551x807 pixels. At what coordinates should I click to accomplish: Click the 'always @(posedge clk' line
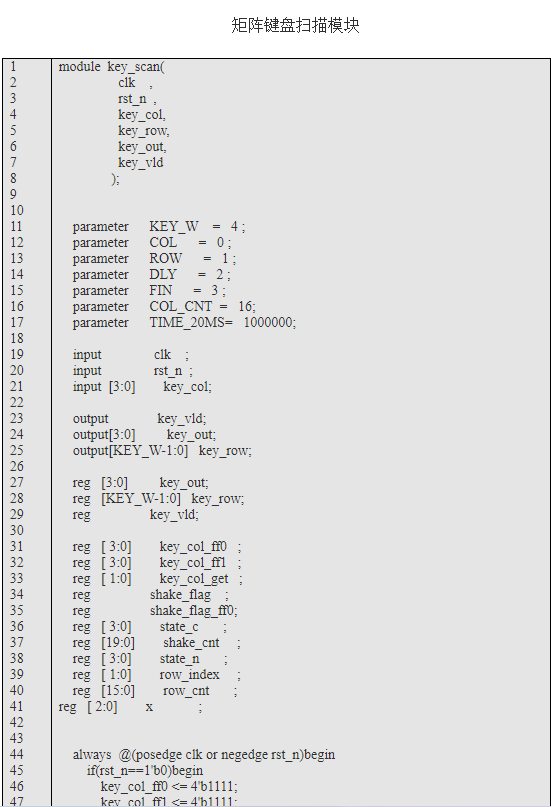(204, 755)
